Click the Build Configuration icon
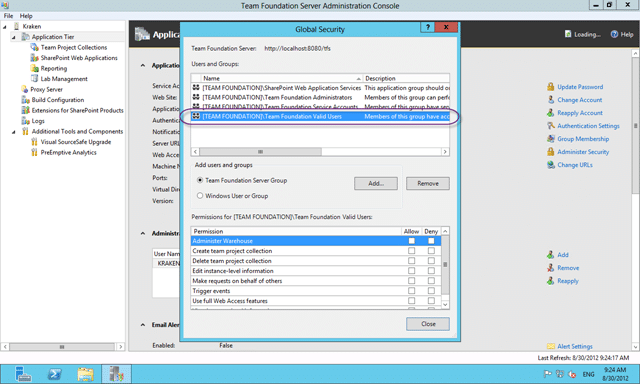This screenshot has height=384, width=640. click(25, 100)
